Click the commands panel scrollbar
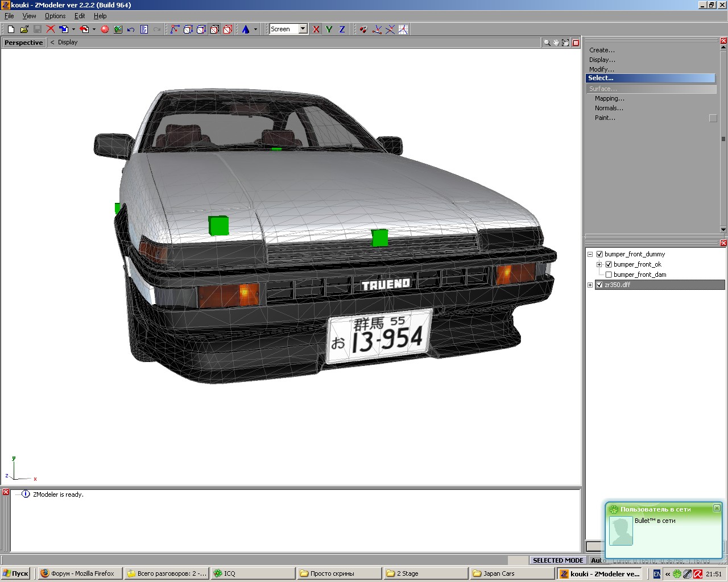Viewport: 728px width, 582px height. tap(723, 138)
